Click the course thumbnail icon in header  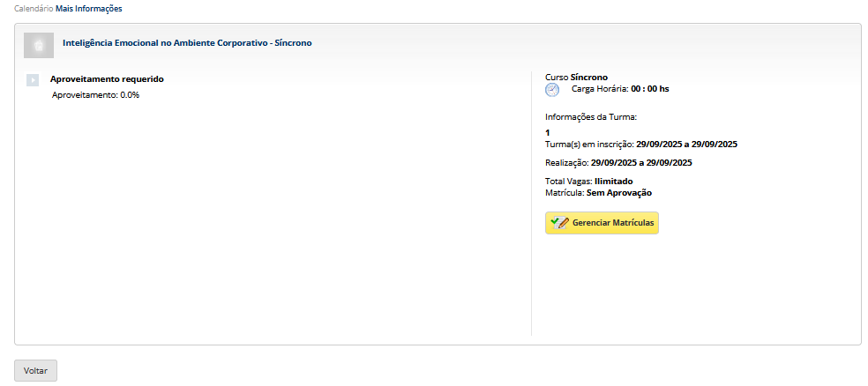[39, 43]
